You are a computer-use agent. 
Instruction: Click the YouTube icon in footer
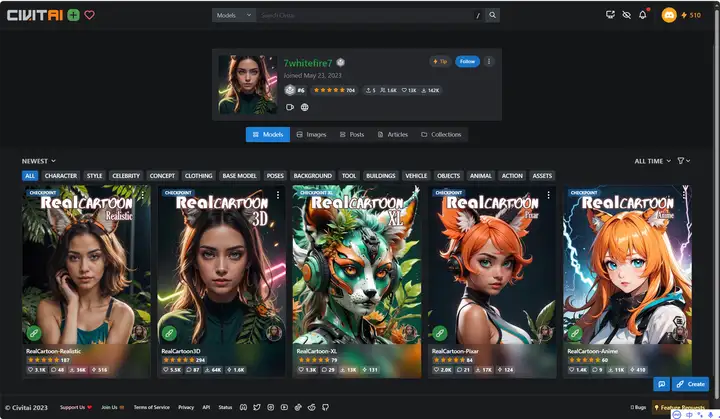(x=284, y=407)
